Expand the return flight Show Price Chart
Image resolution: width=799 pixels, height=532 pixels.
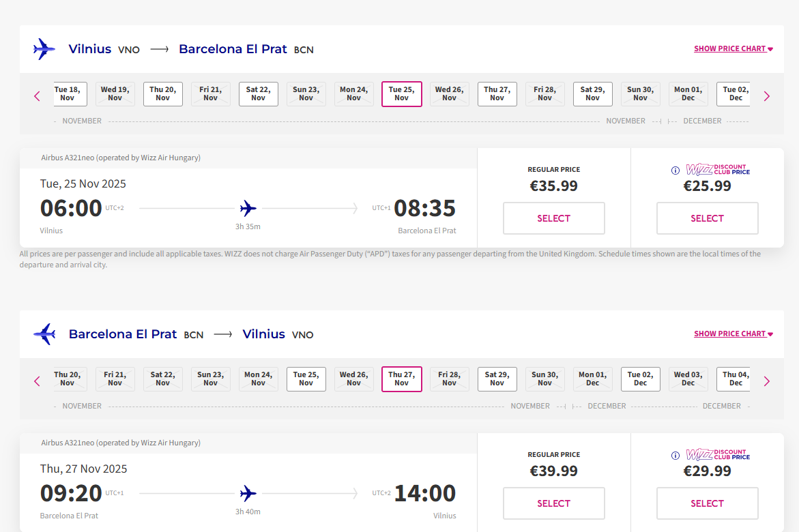733,334
